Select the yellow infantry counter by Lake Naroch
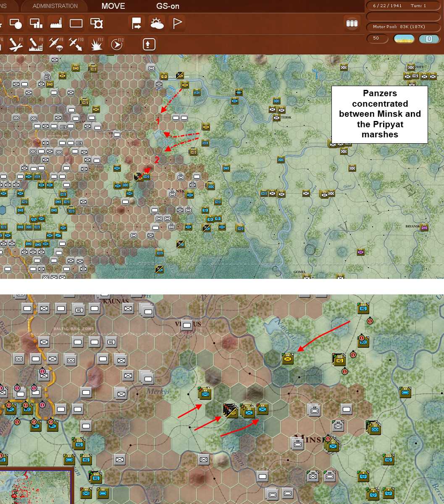The height and width of the screenshot is (504, 444). (x=287, y=358)
